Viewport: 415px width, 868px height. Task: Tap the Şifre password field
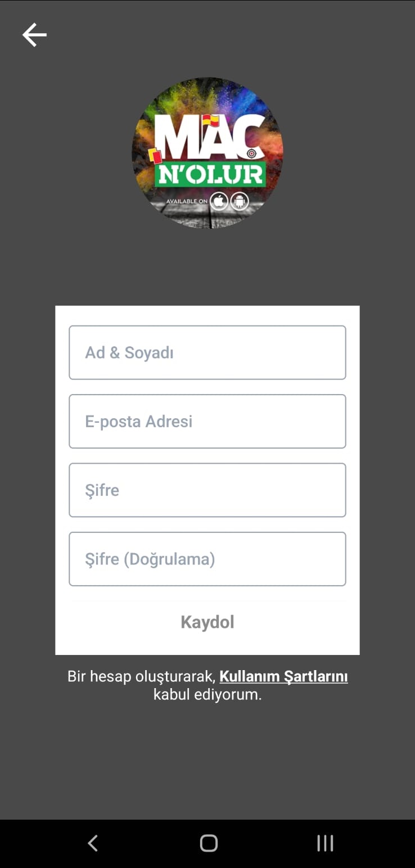(207, 490)
